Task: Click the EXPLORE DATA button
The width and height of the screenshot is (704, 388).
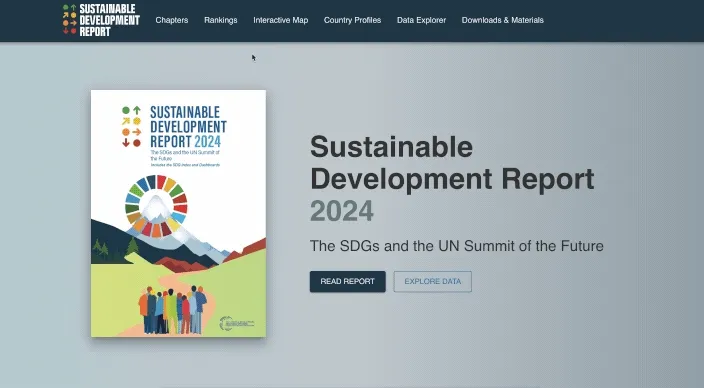Action: [433, 282]
